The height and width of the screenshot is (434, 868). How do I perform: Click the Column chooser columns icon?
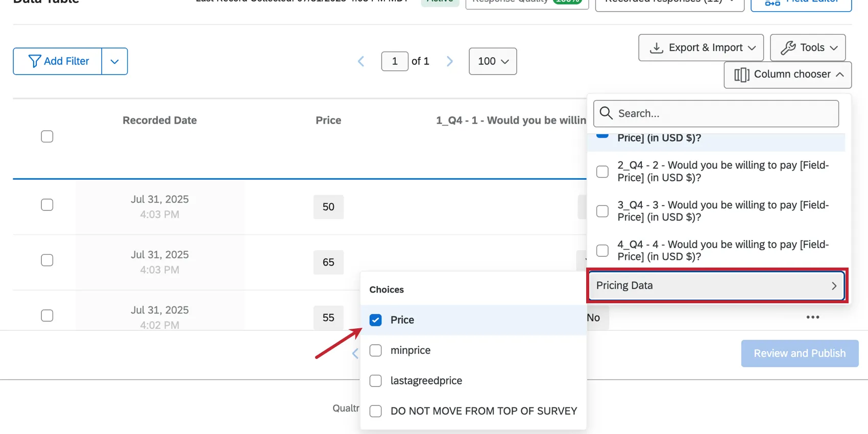pos(741,75)
